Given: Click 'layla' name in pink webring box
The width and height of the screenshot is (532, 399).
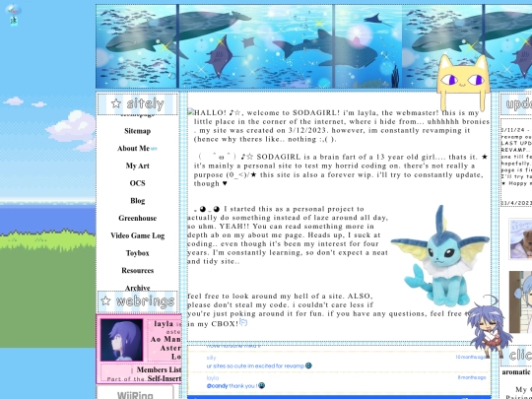Looking at the screenshot, I should tap(164, 324).
